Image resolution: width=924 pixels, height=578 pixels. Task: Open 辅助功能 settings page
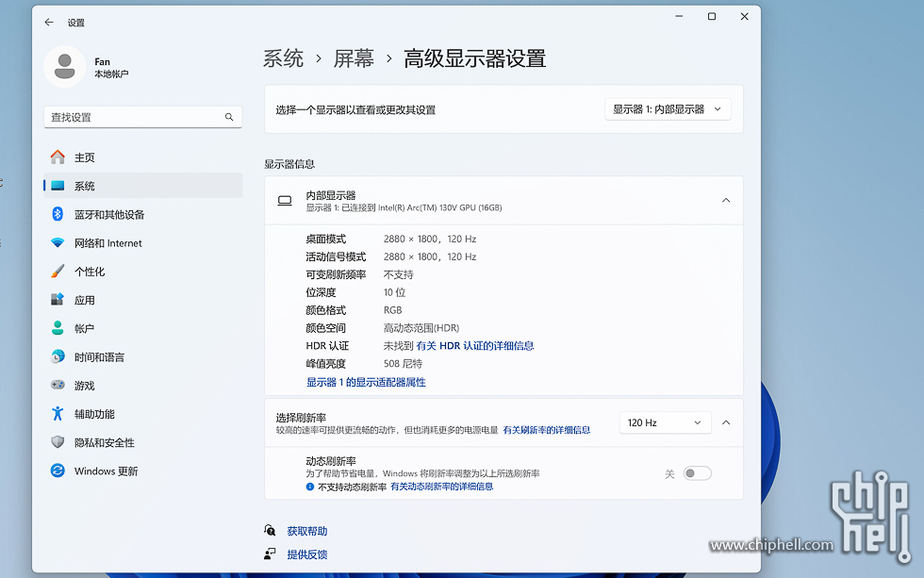[x=143, y=414]
